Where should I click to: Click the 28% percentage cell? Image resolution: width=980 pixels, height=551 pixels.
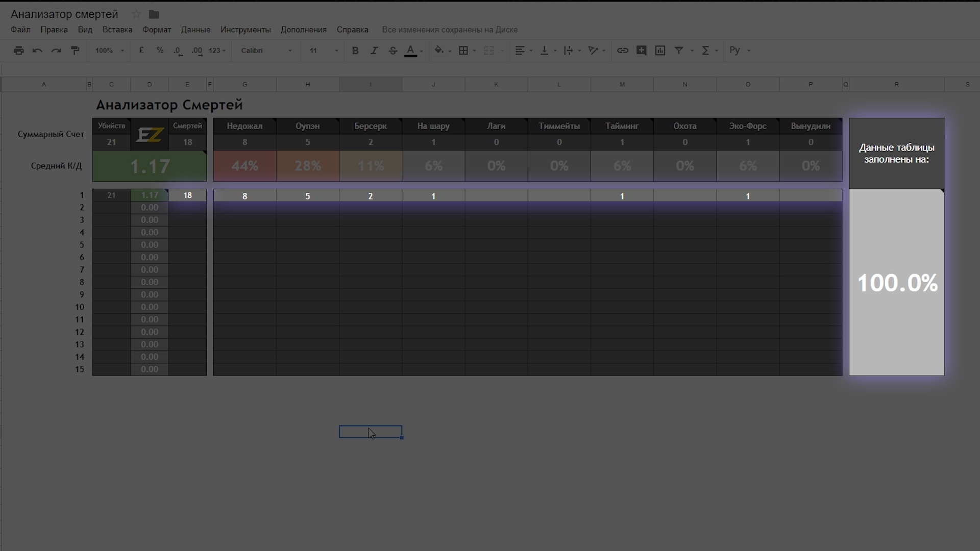coord(308,166)
